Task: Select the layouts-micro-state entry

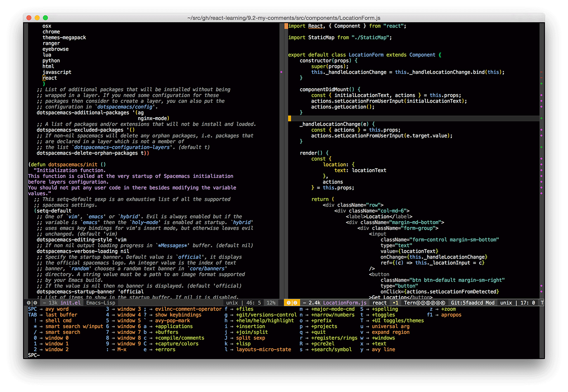Action: [264, 349]
